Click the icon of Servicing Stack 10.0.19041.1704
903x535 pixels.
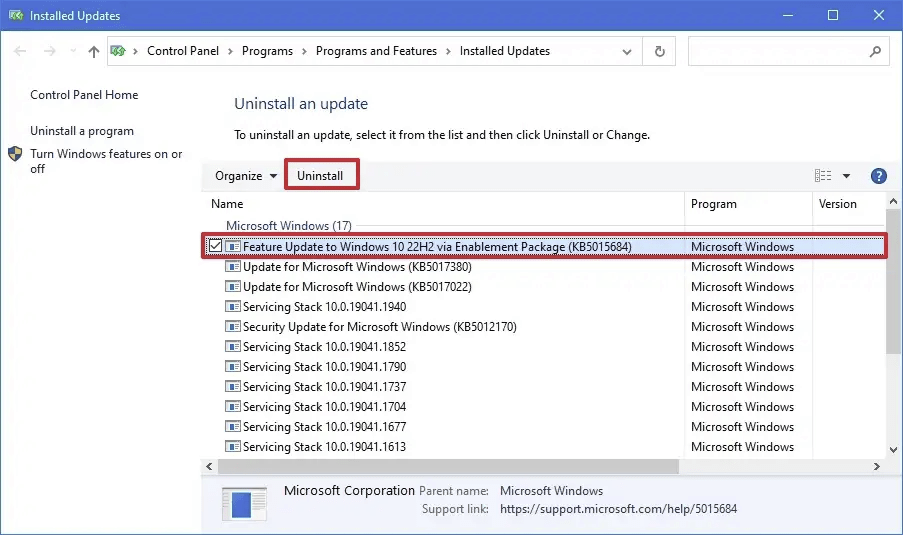pos(233,407)
